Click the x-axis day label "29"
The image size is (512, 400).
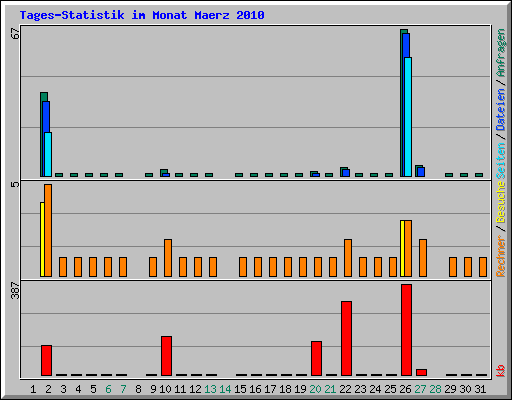(450, 389)
